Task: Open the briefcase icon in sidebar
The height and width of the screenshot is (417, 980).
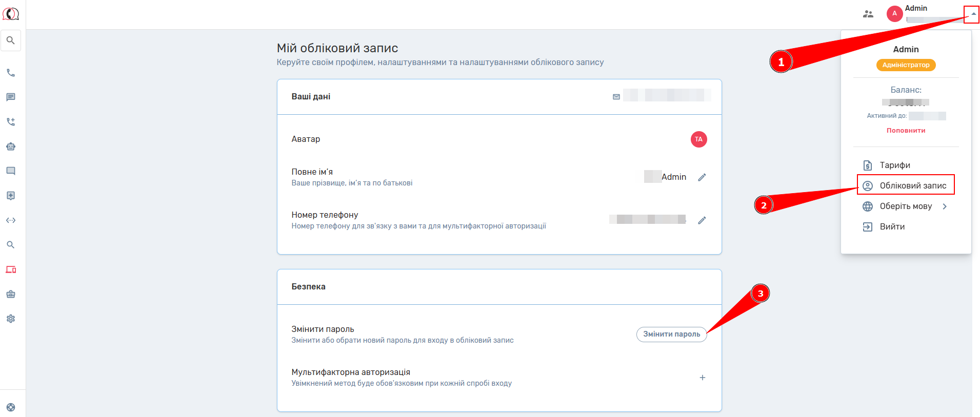Action: (x=11, y=294)
